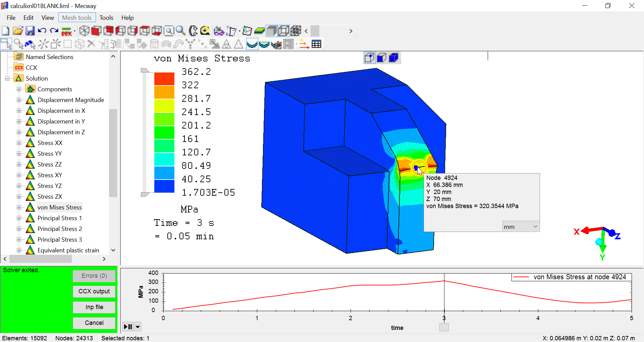Open the Help menu

click(x=127, y=18)
